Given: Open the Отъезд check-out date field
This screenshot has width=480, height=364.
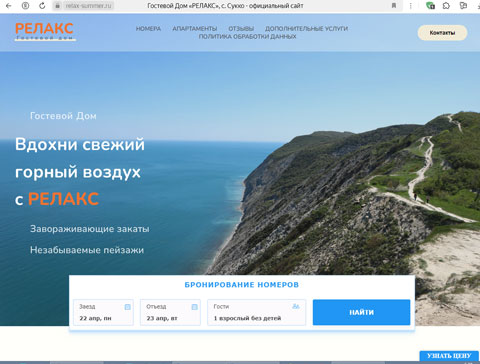Looking at the screenshot, I should click(x=170, y=312).
